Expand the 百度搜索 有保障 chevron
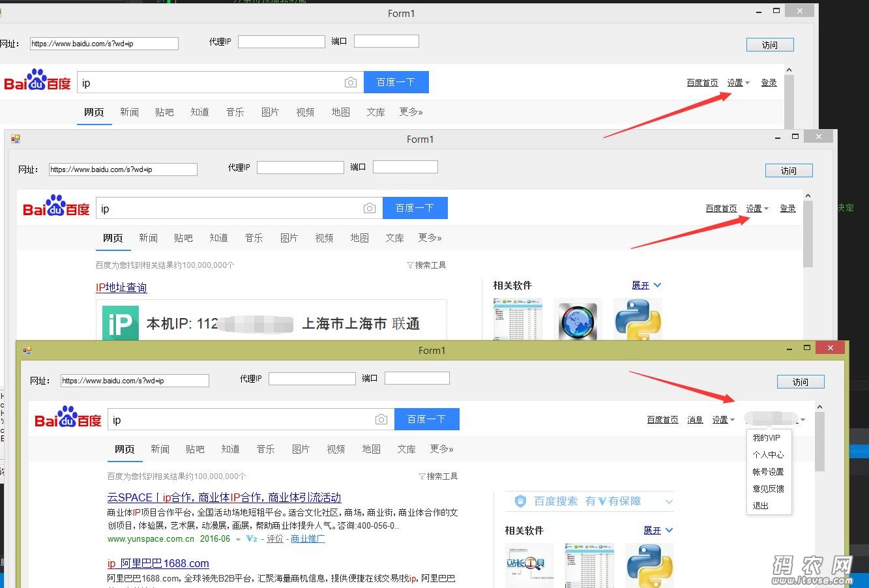The height and width of the screenshot is (588, 869). pos(669,501)
